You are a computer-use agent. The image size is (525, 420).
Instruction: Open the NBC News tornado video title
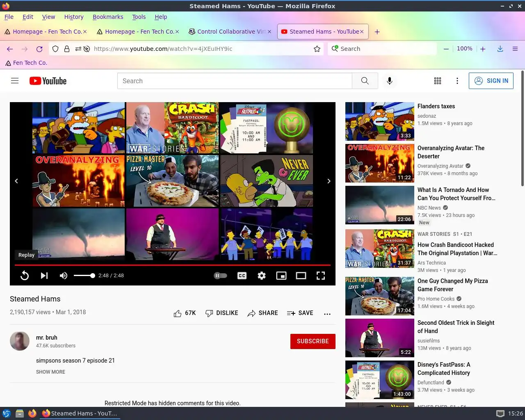456,194
